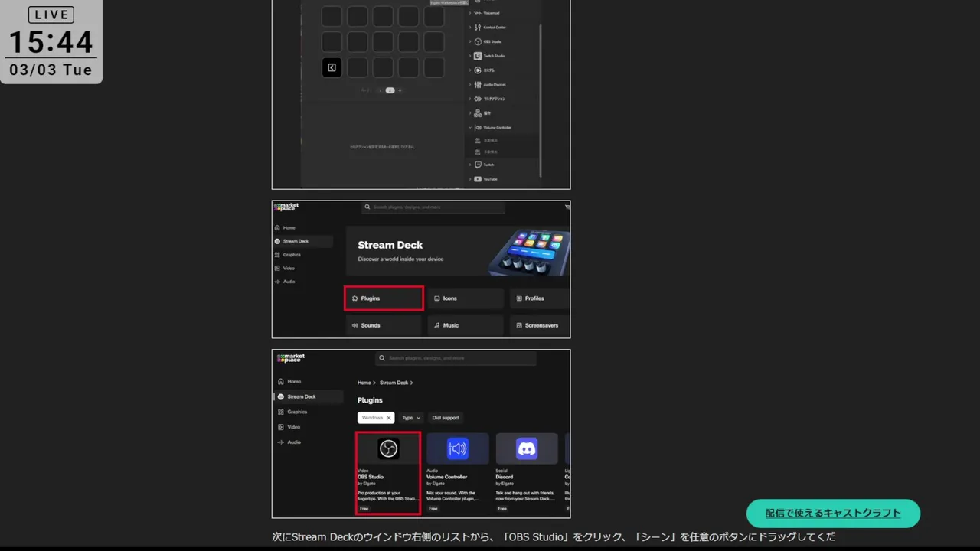Select Stream Deck in banner screenshot sidebar

tap(302, 241)
